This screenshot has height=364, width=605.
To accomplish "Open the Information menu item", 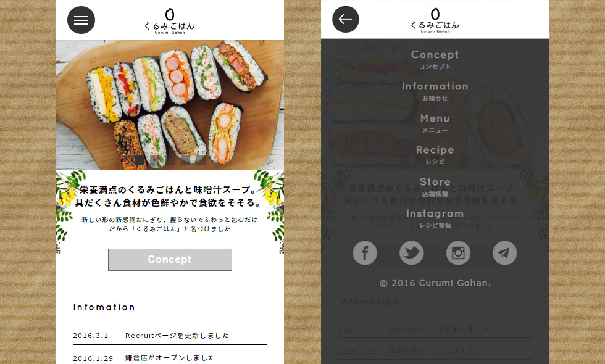I will point(435,91).
